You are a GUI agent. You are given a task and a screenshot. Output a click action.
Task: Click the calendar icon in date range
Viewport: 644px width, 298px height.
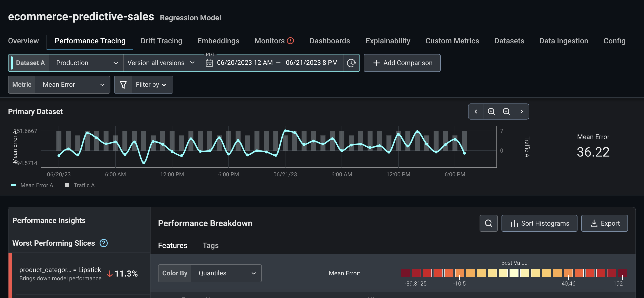(209, 63)
